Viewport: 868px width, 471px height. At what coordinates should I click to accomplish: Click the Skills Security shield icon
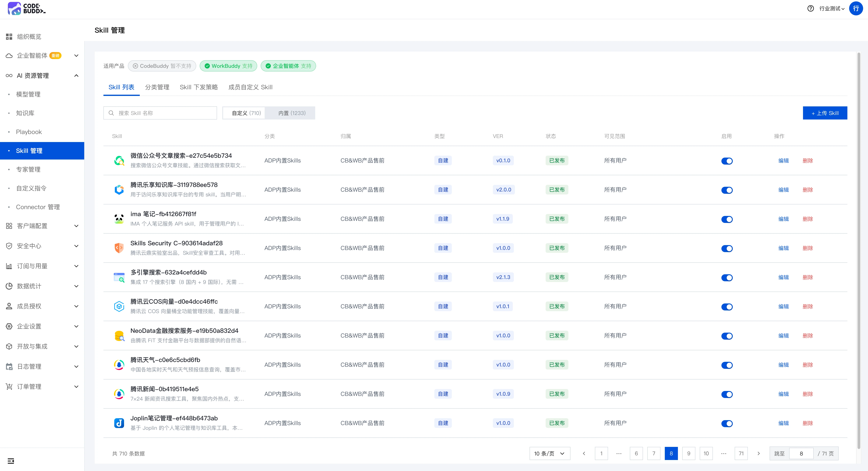119,248
